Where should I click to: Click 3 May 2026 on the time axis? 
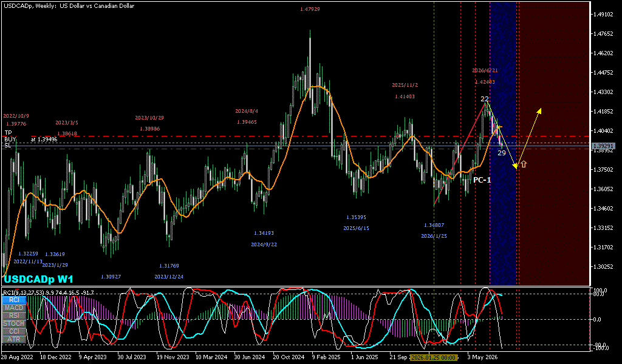pyautogui.click(x=483, y=357)
